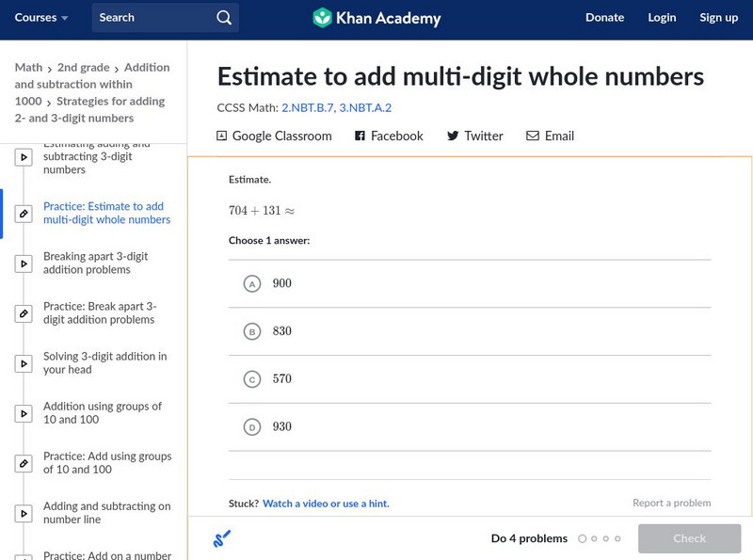Click the scratchpad pencil icon
The width and height of the screenshot is (753, 560).
point(222,538)
